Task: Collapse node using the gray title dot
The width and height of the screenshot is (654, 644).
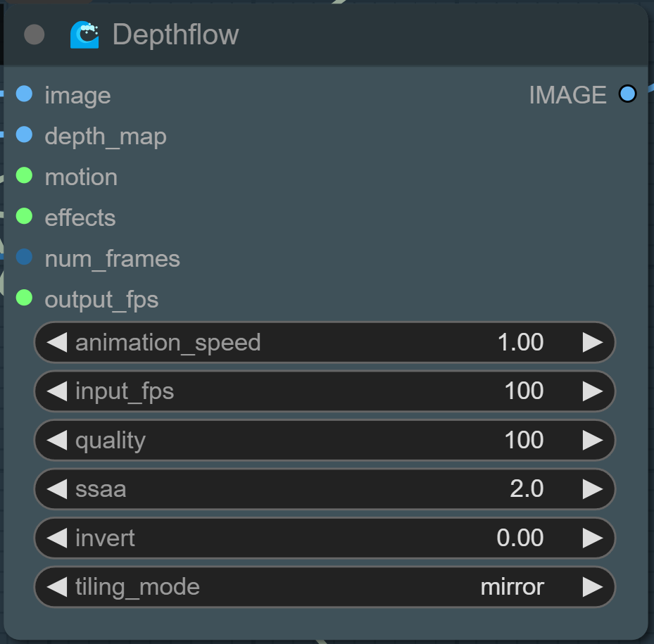Action: [34, 34]
